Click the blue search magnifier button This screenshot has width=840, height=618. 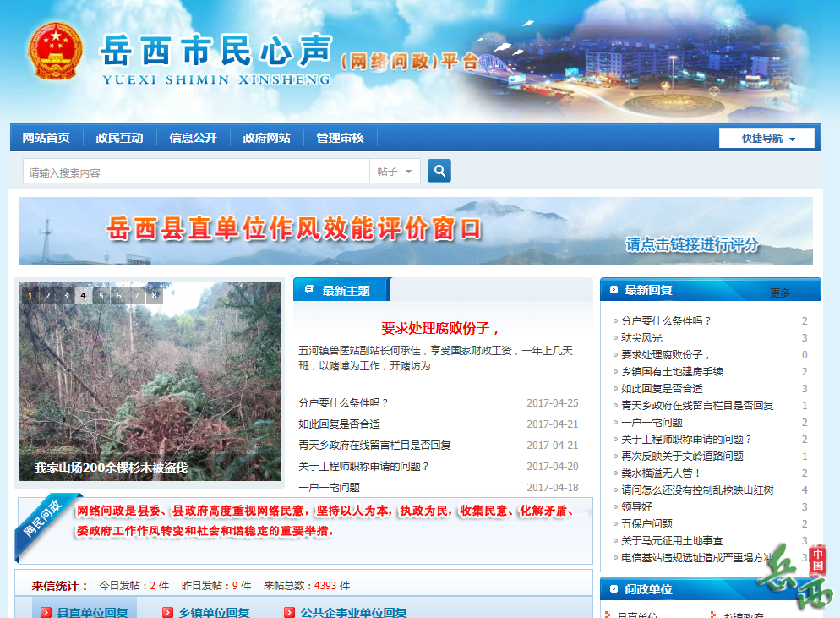[x=439, y=172]
